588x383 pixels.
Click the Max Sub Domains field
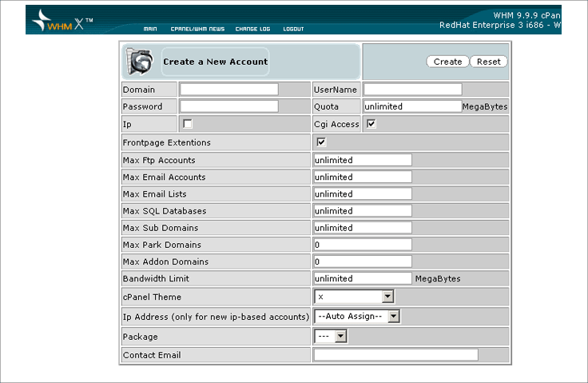click(363, 228)
